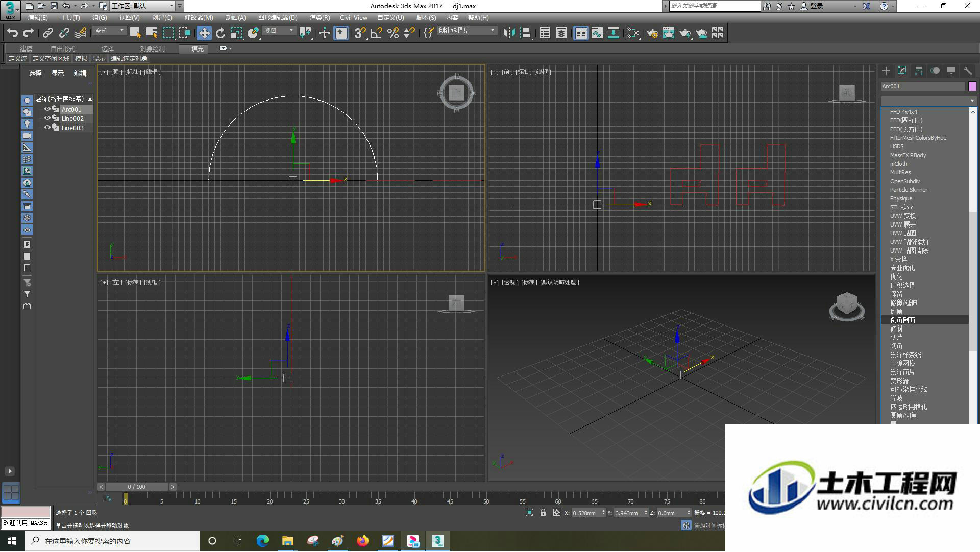Click the Select and Place tool

click(x=253, y=33)
